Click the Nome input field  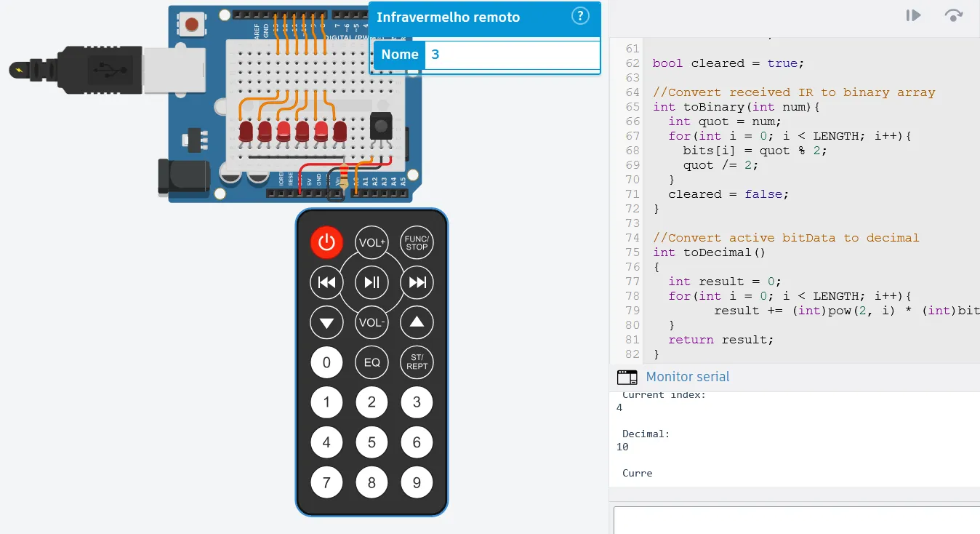click(509, 55)
